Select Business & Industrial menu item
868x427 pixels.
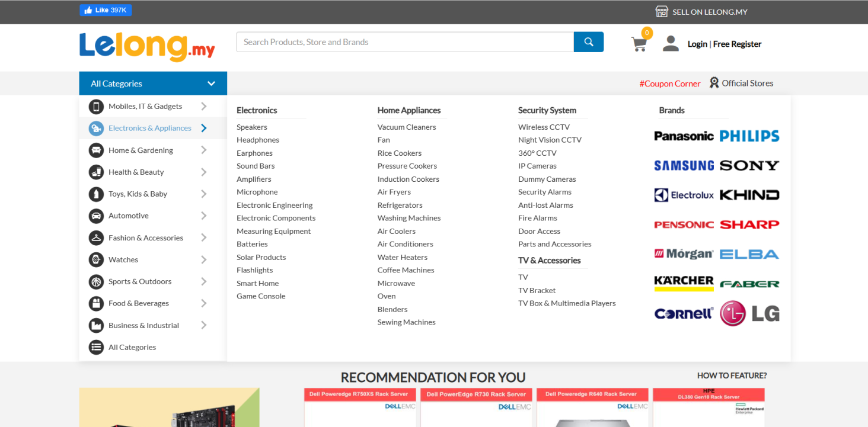143,325
